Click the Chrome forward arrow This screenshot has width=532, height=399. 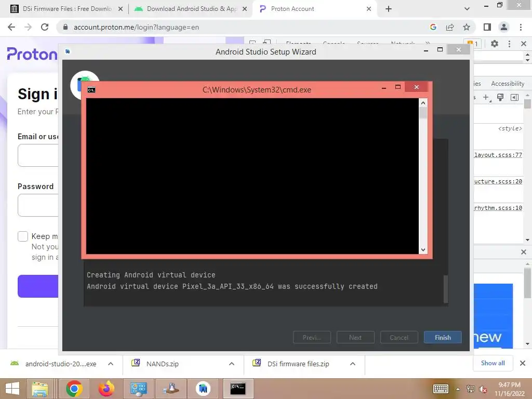(28, 27)
